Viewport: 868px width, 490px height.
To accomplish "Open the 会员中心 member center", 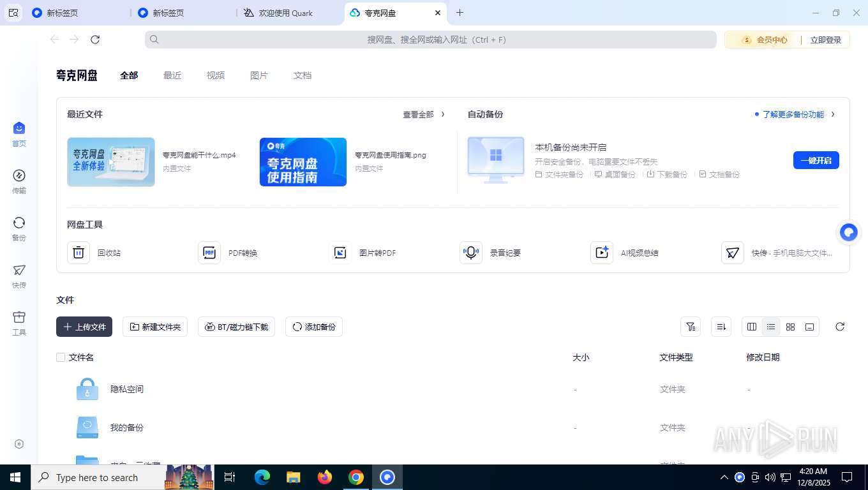I will click(765, 40).
